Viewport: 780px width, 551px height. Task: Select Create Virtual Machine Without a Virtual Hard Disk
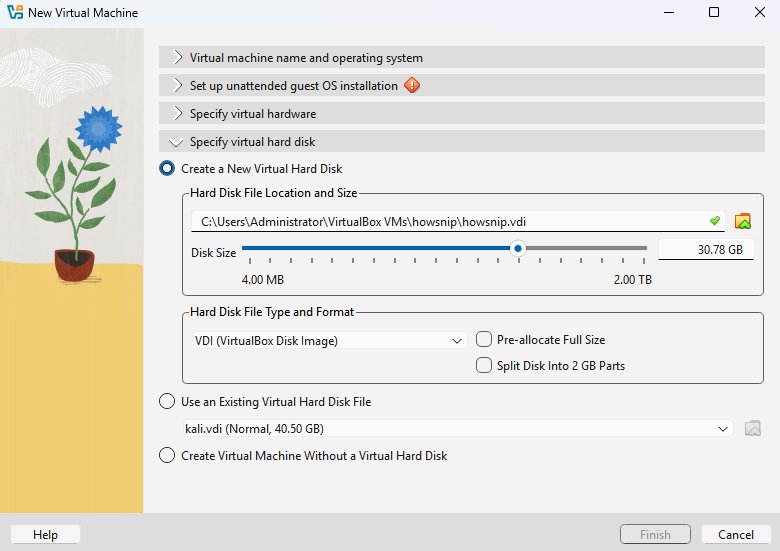click(x=303, y=456)
